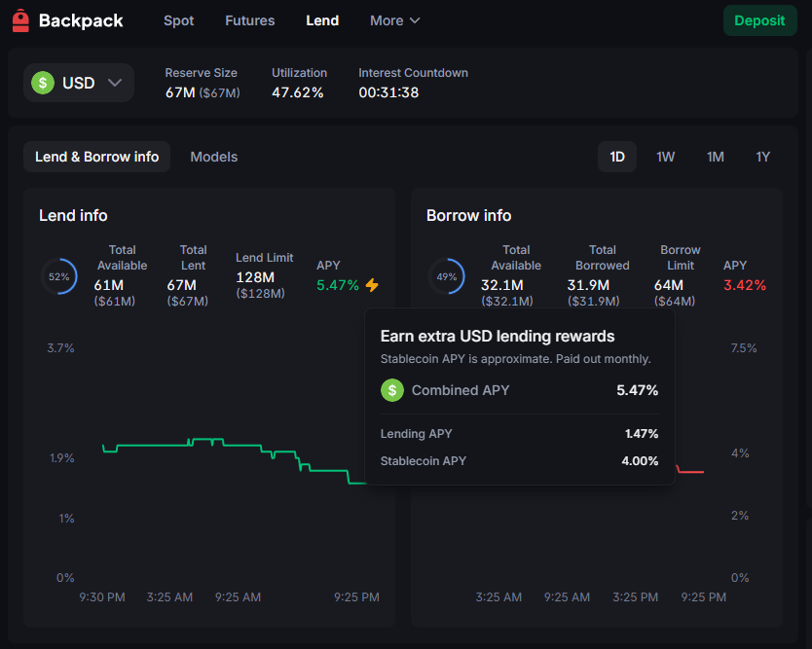Open the More navigation dropdown
The height and width of the screenshot is (649, 812).
[394, 20]
